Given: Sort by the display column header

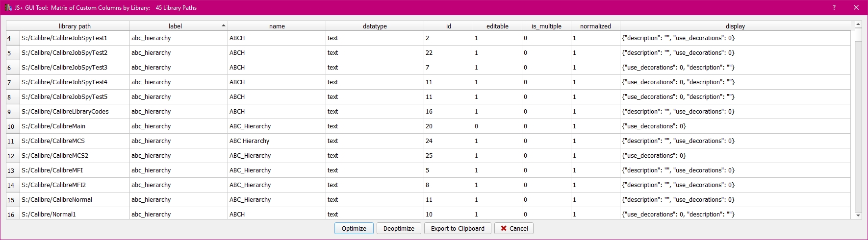Looking at the screenshot, I should pyautogui.click(x=735, y=26).
